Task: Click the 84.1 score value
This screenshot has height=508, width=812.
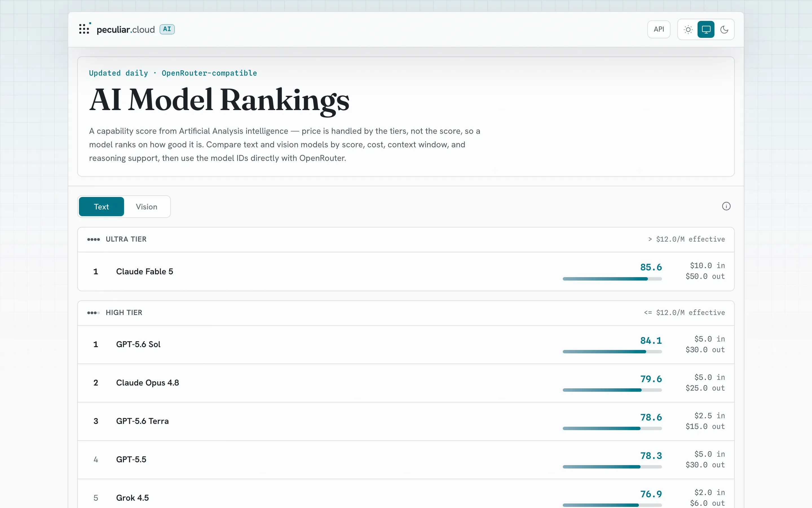Action: click(x=651, y=341)
